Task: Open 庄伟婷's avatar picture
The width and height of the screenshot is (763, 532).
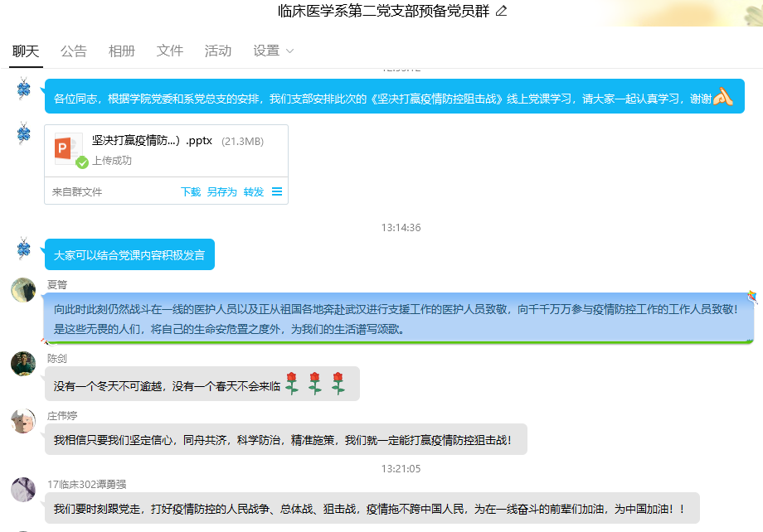Action: pyautogui.click(x=23, y=421)
